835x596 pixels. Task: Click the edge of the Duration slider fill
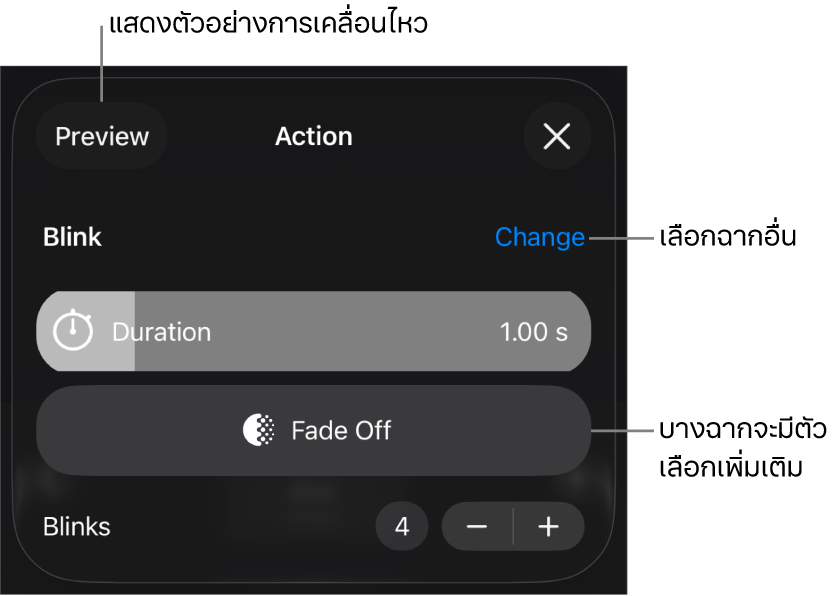(x=134, y=331)
